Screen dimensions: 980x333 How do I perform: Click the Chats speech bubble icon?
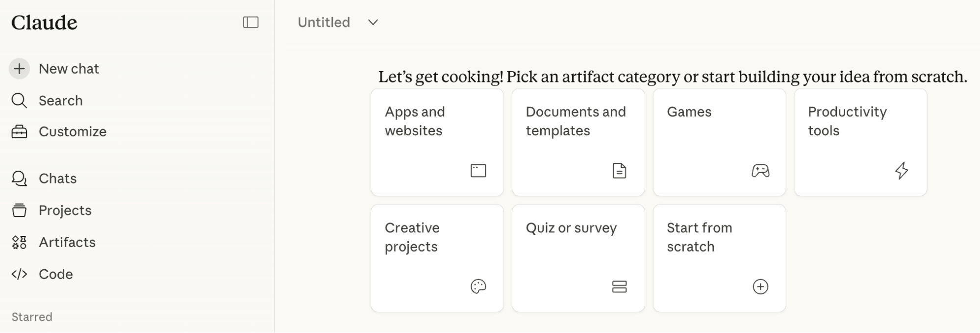tap(19, 178)
